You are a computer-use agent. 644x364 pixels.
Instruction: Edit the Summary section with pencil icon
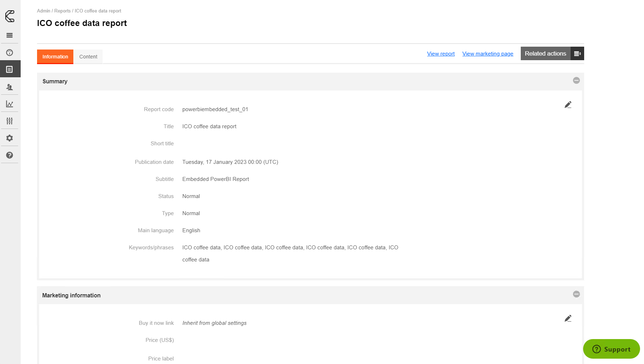tap(568, 105)
